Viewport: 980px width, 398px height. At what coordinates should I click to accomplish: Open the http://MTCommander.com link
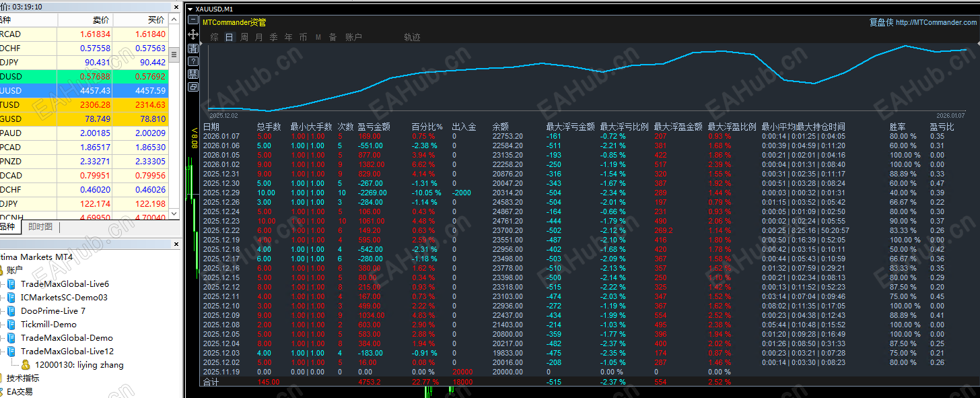coord(936,22)
